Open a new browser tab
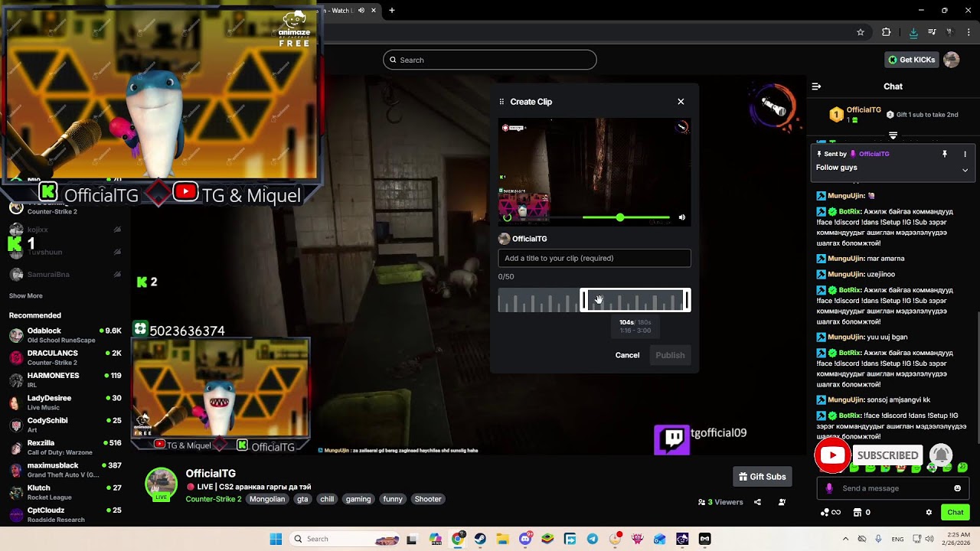980x551 pixels. pyautogui.click(x=392, y=11)
